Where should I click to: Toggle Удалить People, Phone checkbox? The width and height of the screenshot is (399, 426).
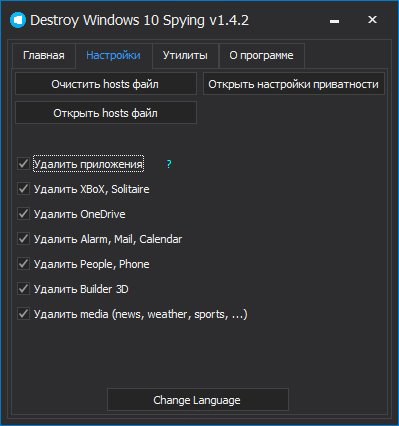tap(23, 264)
